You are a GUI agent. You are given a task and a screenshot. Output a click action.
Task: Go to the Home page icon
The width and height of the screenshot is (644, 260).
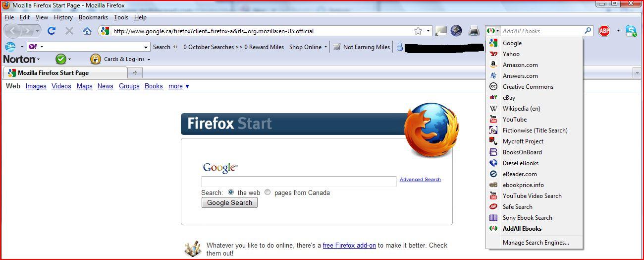coord(87,31)
